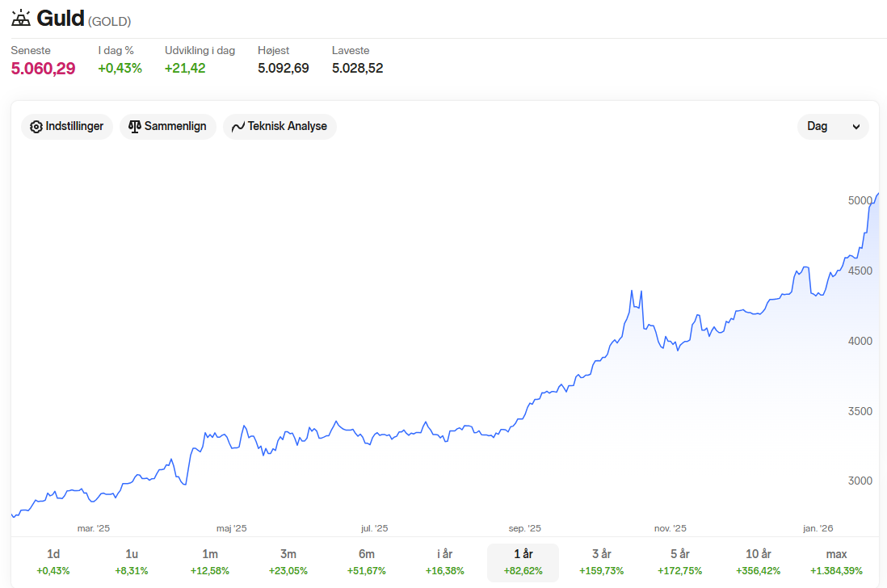Click the 3000 y-axis label
This screenshot has height=588, width=887.
tap(860, 481)
